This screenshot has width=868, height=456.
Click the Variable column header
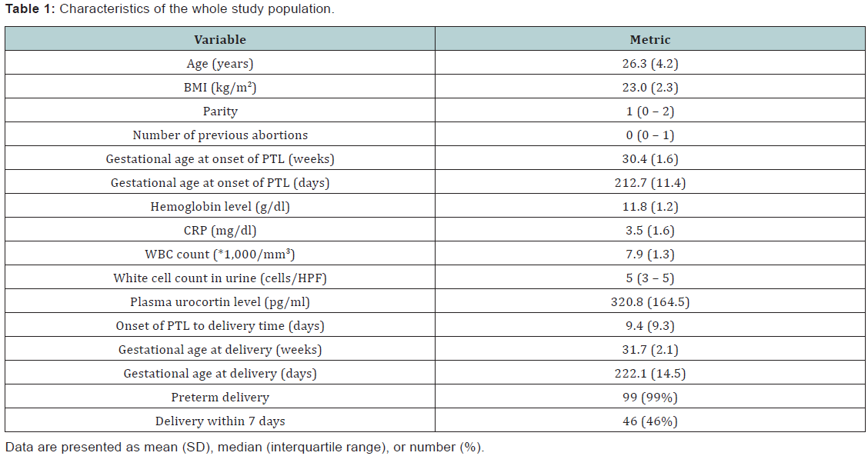coord(219,39)
